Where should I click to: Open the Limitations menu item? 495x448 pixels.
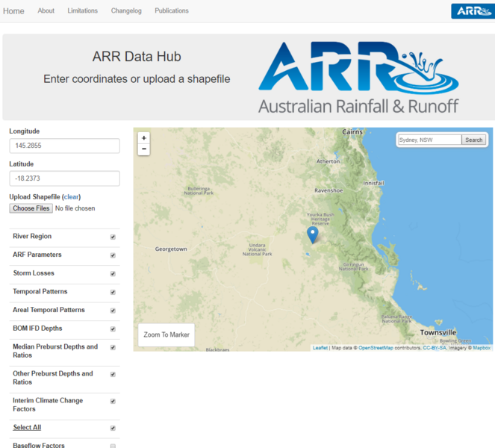(x=82, y=11)
